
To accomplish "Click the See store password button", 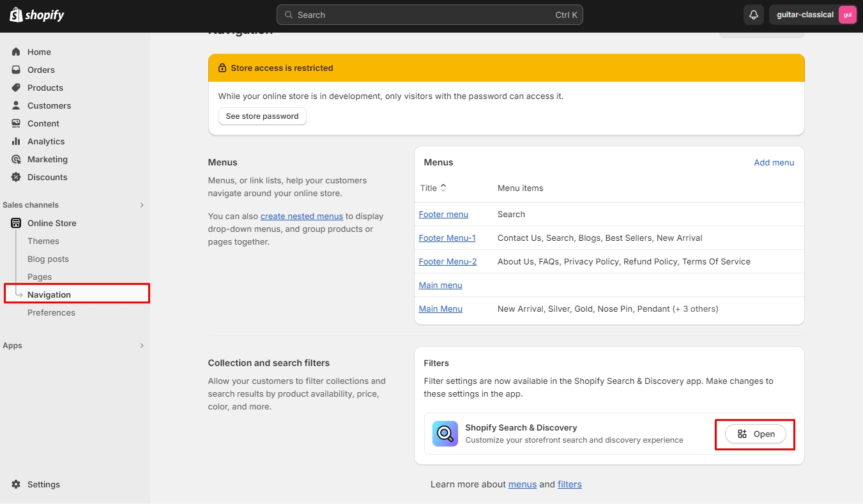I will tap(262, 116).
